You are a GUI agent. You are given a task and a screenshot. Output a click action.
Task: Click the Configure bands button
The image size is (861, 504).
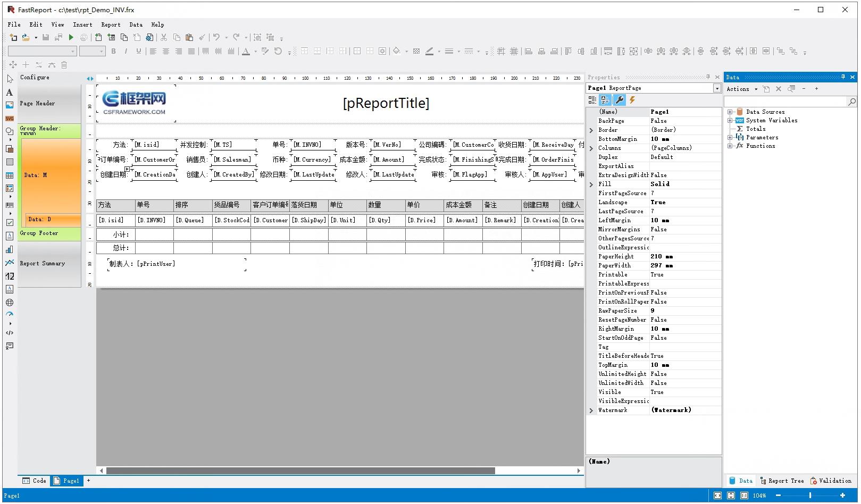(35, 78)
